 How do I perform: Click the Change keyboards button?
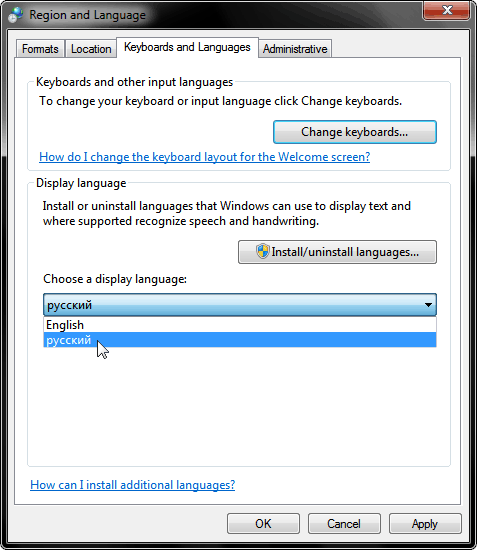pos(355,132)
